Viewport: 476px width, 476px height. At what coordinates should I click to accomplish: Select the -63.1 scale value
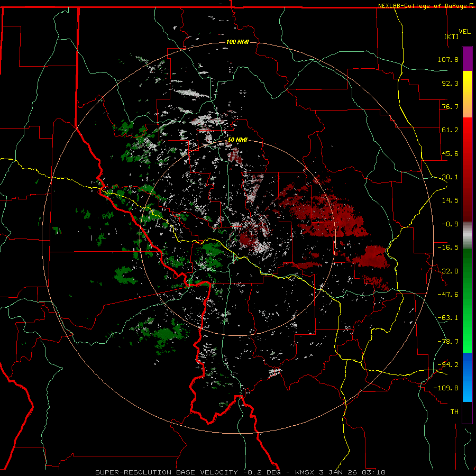pos(448,318)
